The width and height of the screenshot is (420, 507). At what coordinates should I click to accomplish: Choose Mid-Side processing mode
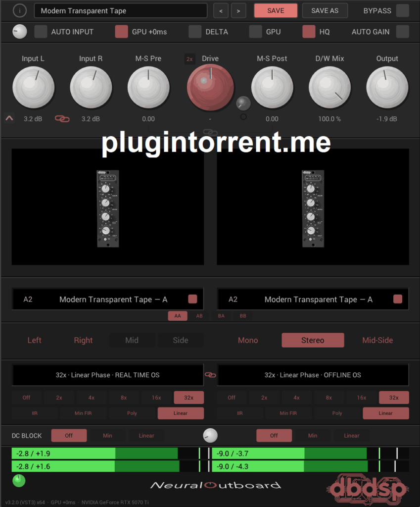coord(377,340)
